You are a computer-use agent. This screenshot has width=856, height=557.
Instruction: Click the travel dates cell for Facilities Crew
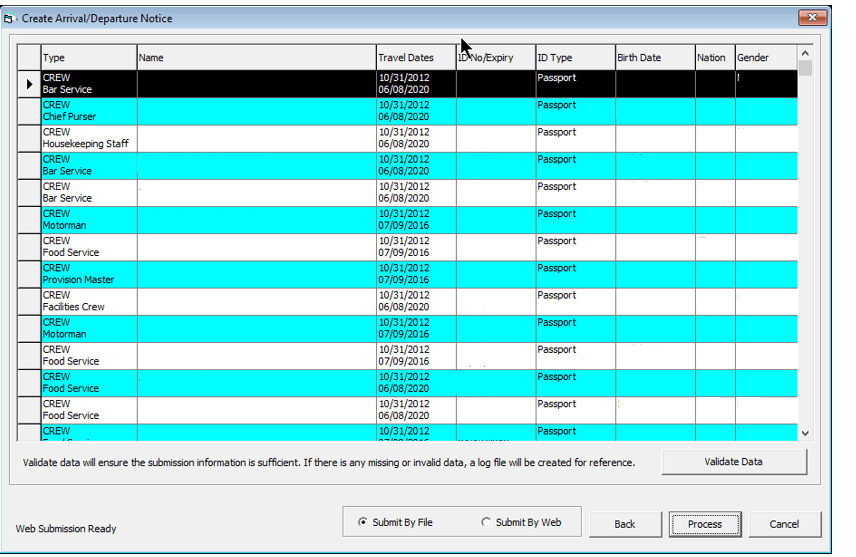click(417, 302)
